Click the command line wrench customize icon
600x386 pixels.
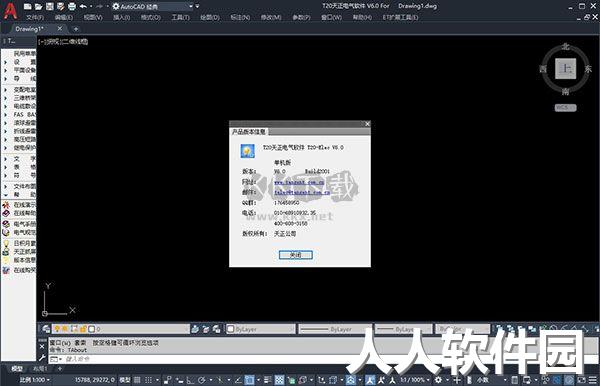tap(42, 358)
